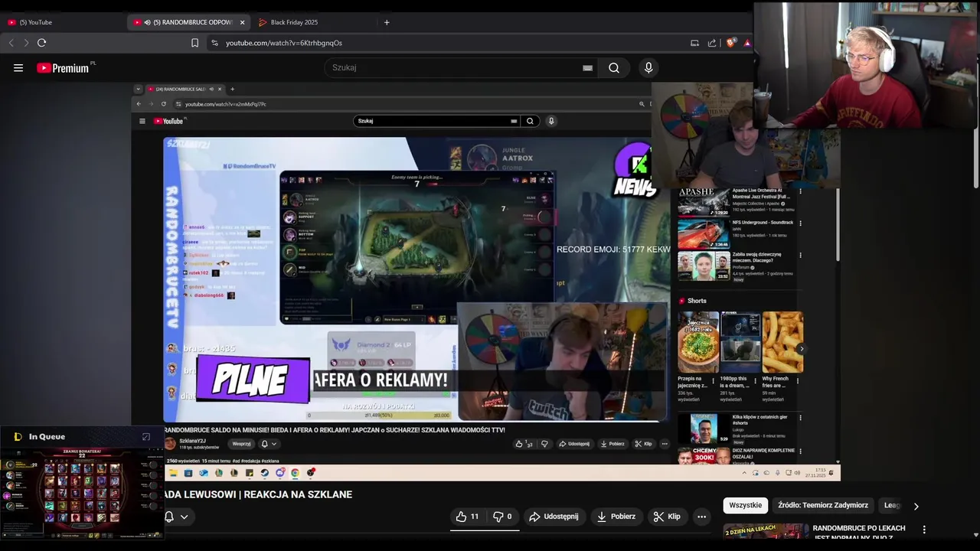
Task: Show next Shorts arrow in inner page
Action: point(801,349)
